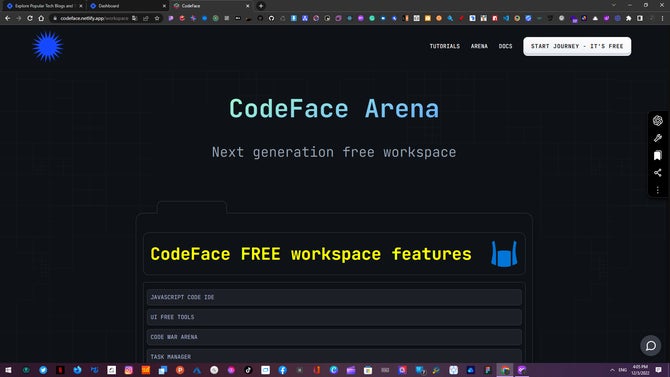Open a new browser tab
The image size is (670, 377).
(261, 6)
